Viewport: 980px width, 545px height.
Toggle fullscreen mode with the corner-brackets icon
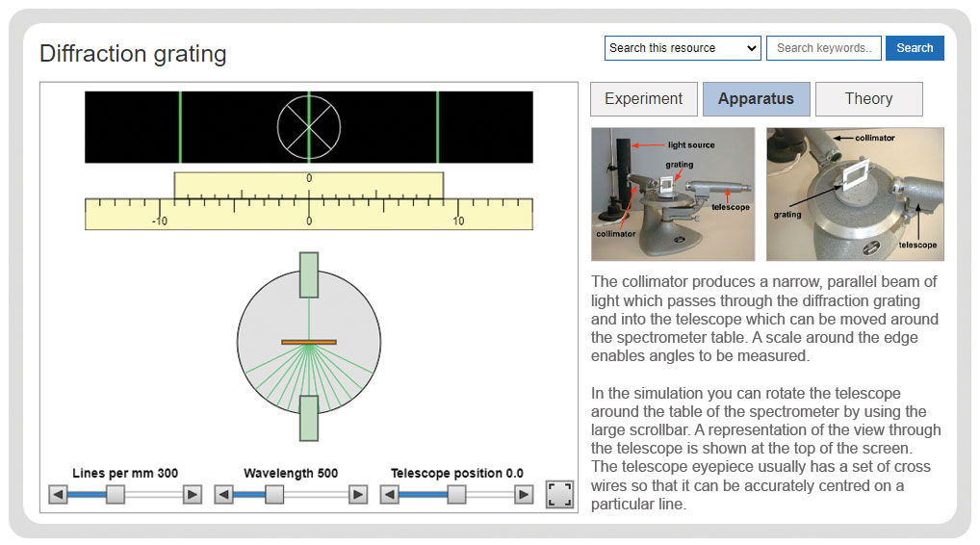click(559, 494)
